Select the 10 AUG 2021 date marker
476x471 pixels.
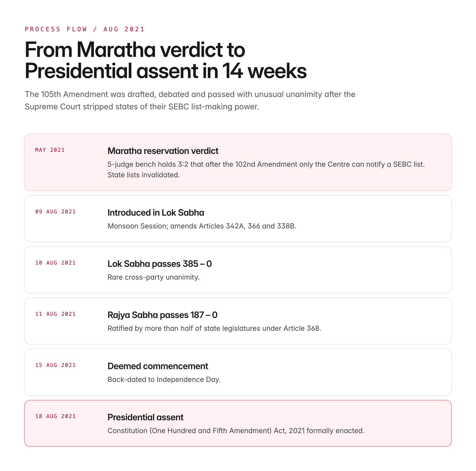[56, 263]
